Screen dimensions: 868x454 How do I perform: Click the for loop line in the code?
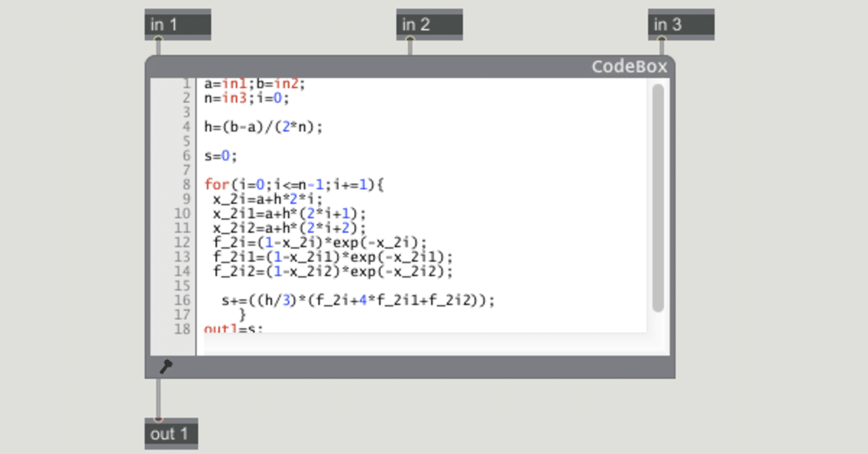pyautogui.click(x=292, y=184)
